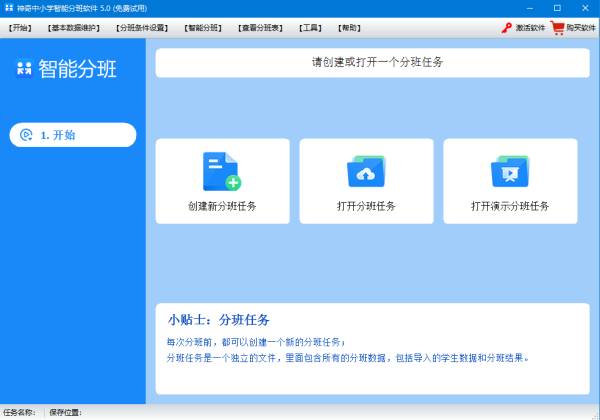Click the 打开分班任务 label

[366, 207]
